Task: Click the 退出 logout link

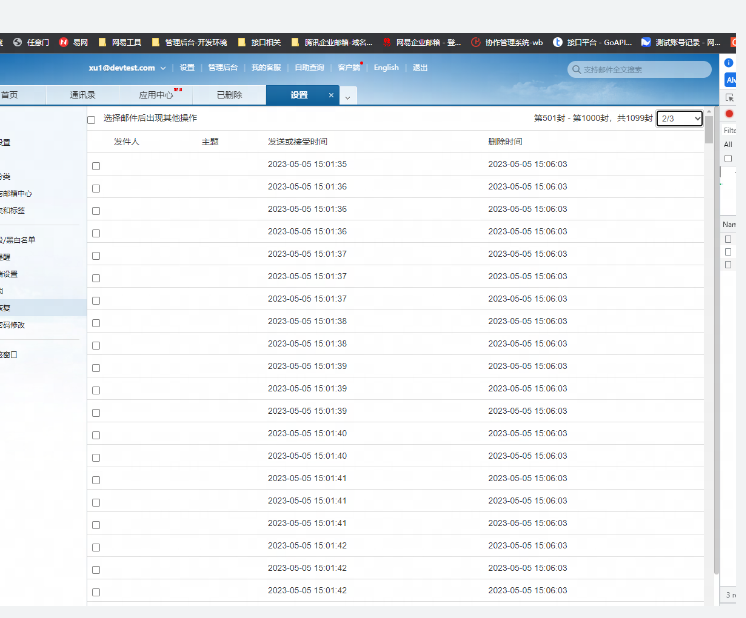Action: point(420,68)
